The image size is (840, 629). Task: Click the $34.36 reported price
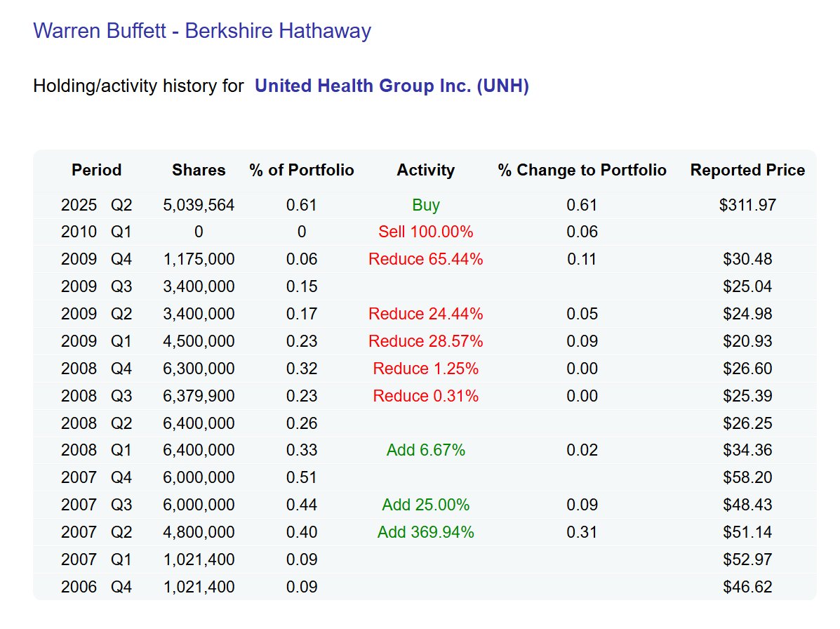coord(747,450)
